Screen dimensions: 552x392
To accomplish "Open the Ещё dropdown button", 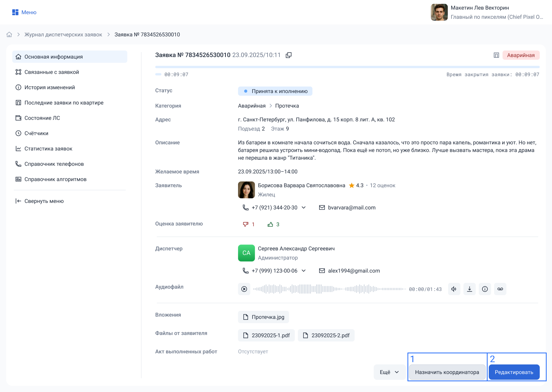I will click(x=389, y=372).
